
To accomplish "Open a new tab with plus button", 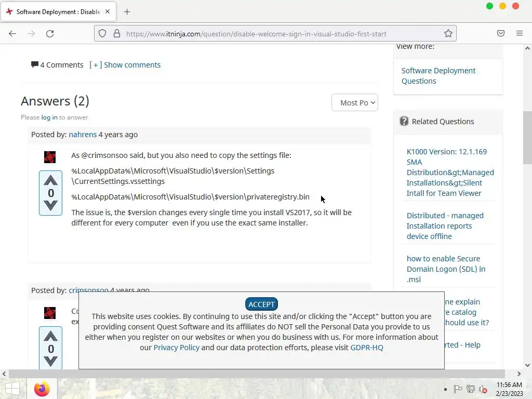I will [x=127, y=12].
